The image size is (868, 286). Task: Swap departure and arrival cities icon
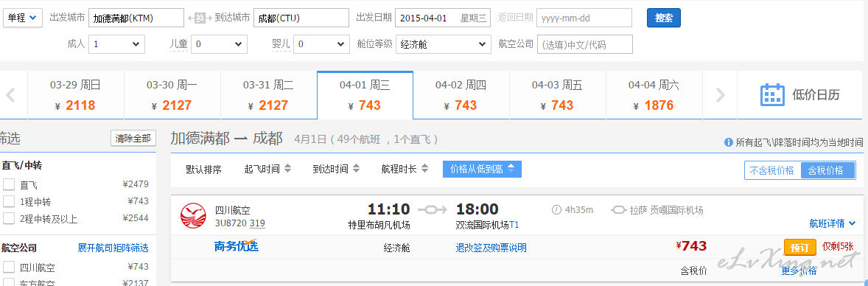tap(199, 18)
